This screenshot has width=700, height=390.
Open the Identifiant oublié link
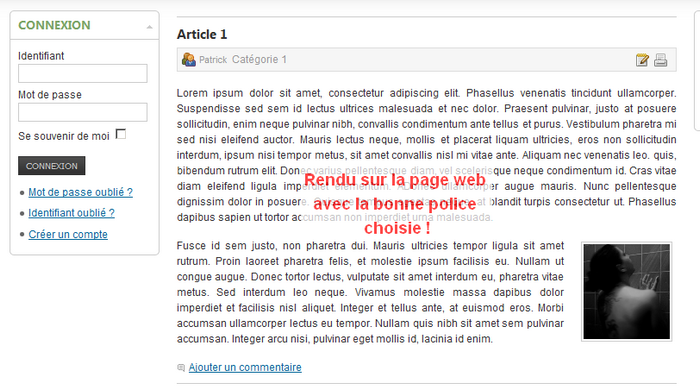[x=71, y=213]
